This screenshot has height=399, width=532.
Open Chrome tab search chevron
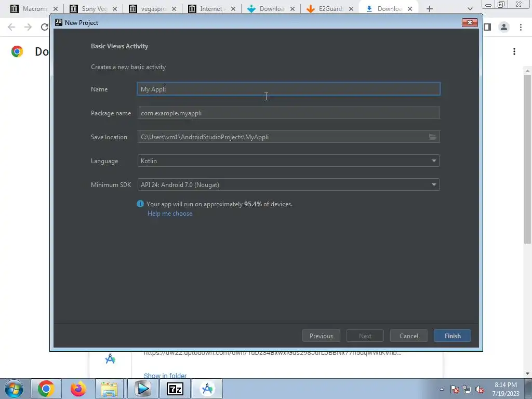(x=470, y=9)
